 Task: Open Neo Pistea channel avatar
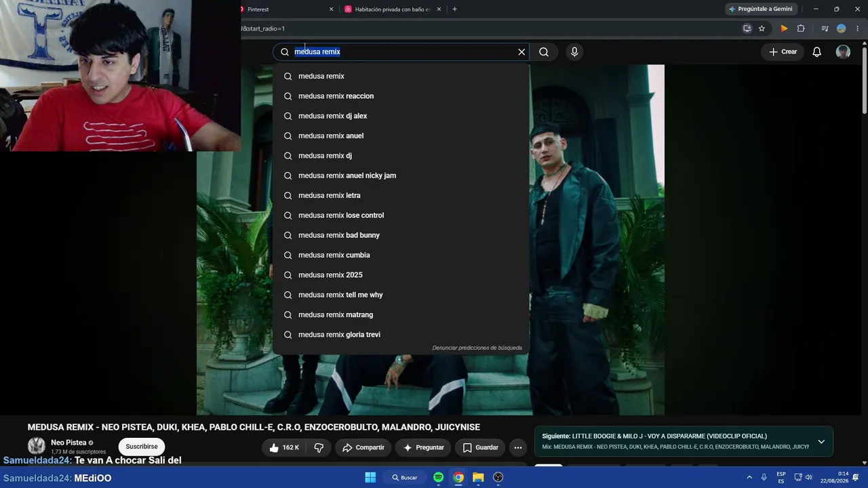coord(37,446)
